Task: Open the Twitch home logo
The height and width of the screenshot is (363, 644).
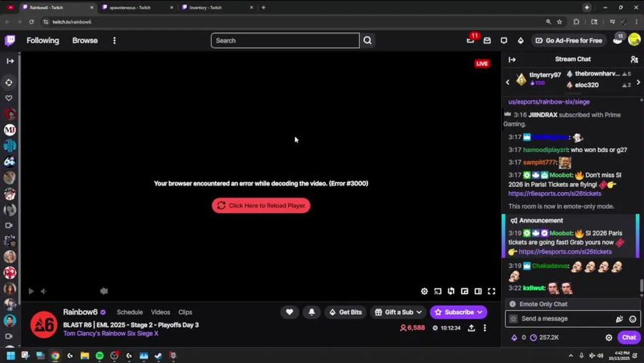Action: (x=10, y=40)
